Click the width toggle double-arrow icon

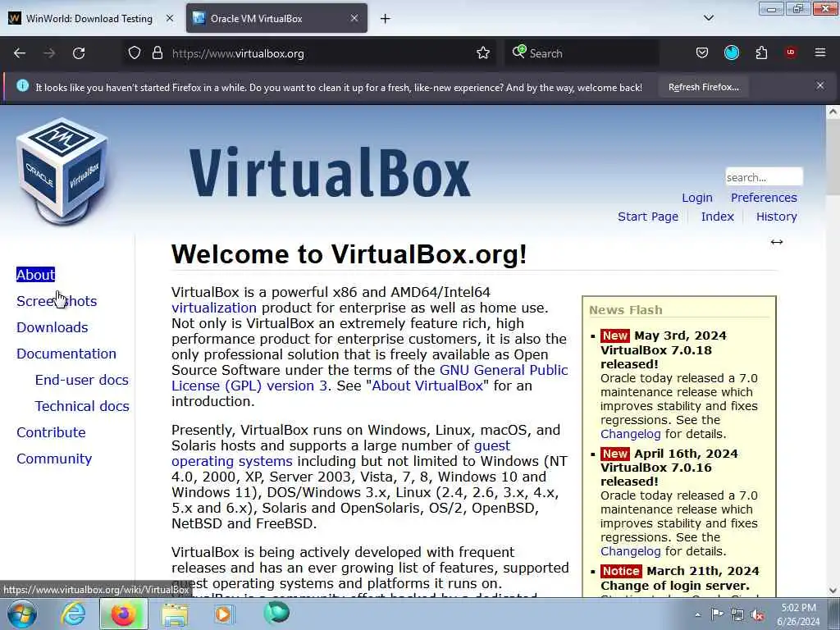(777, 242)
